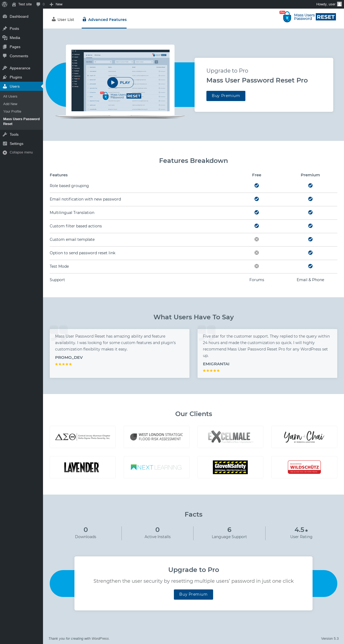The height and width of the screenshot is (644, 344).
Task: Open the ExcelMale client logo
Action: tap(230, 437)
